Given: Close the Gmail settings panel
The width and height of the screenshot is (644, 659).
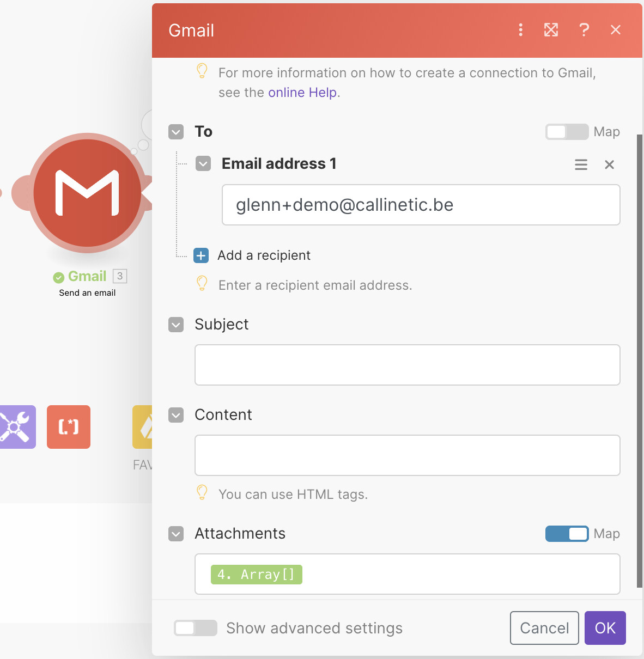Looking at the screenshot, I should [x=616, y=30].
